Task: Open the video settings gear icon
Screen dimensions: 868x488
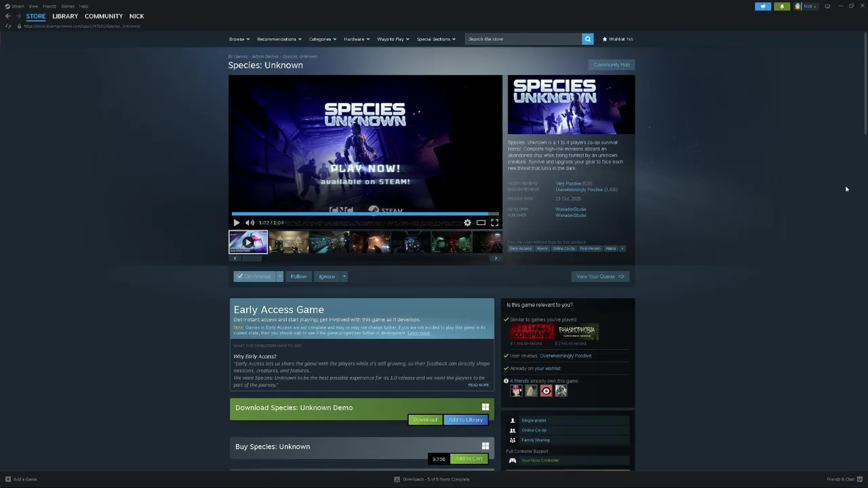Action: click(x=467, y=222)
